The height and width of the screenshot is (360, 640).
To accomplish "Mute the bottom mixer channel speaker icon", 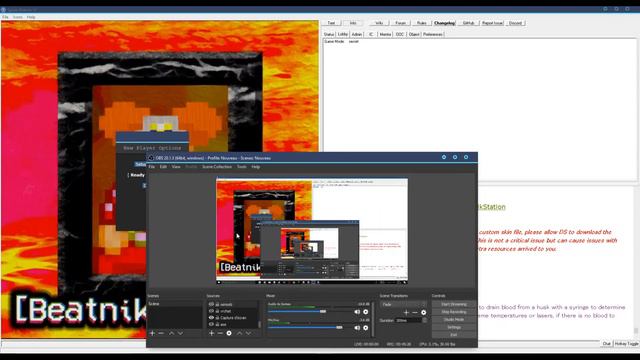I will pyautogui.click(x=357, y=327).
